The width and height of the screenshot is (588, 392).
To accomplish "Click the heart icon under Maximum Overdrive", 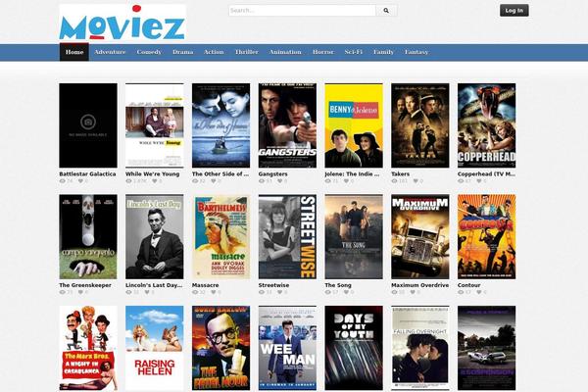I will (413, 292).
